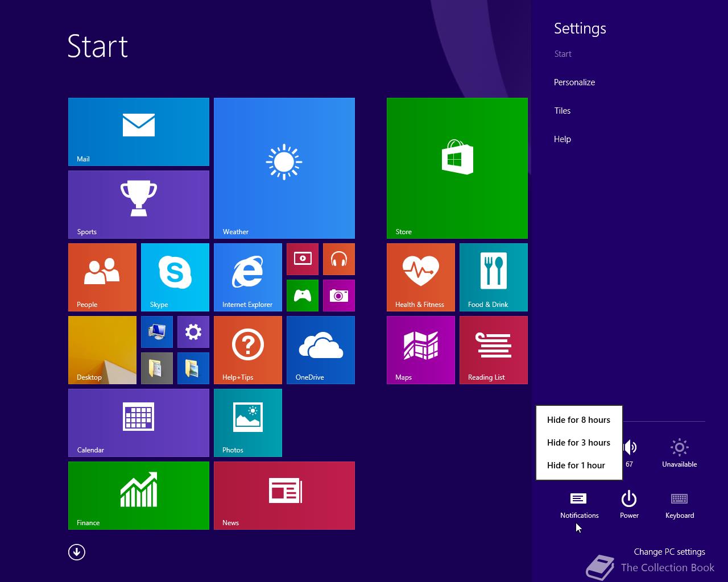This screenshot has height=582, width=728.
Task: Open Internet Explorer tile
Action: (x=248, y=277)
